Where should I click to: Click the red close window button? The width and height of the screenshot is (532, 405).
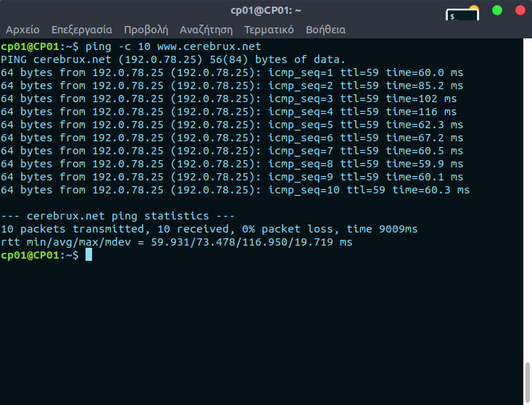tap(519, 10)
